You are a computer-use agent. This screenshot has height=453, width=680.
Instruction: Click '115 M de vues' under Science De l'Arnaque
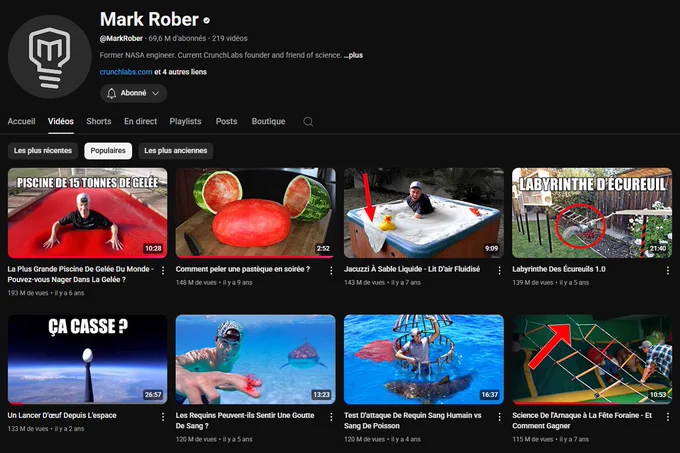(533, 439)
